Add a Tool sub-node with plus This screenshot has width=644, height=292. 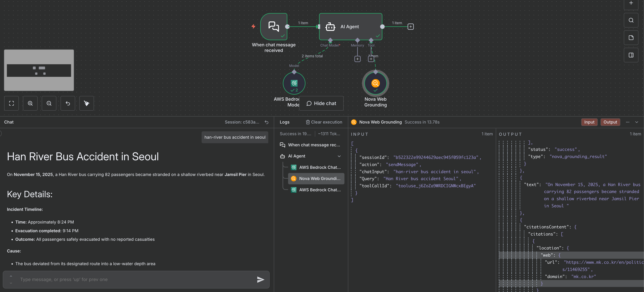pyautogui.click(x=371, y=59)
